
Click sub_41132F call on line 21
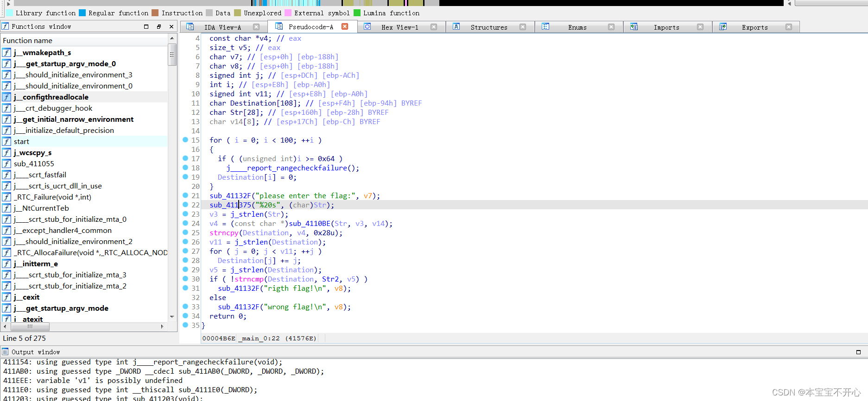tap(230, 196)
